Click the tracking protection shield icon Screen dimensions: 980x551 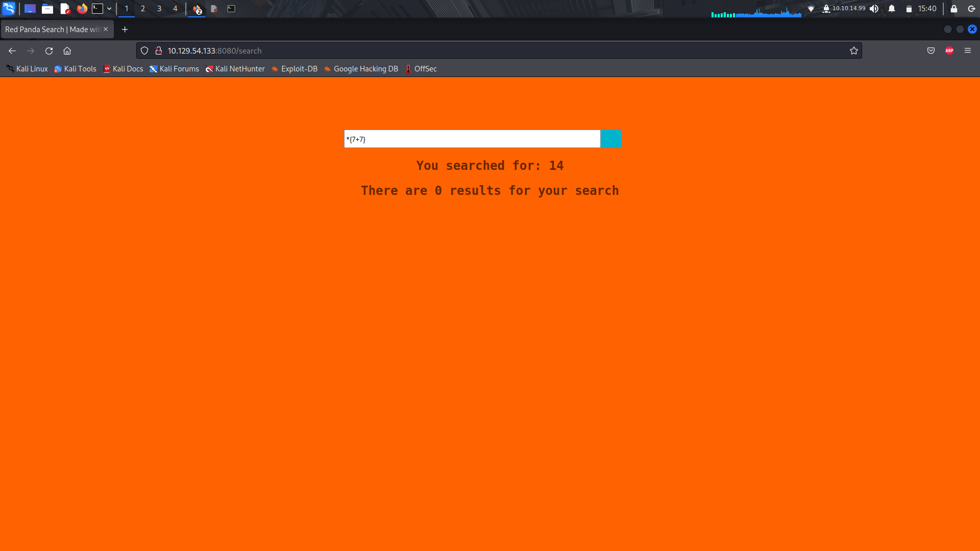[x=144, y=51]
